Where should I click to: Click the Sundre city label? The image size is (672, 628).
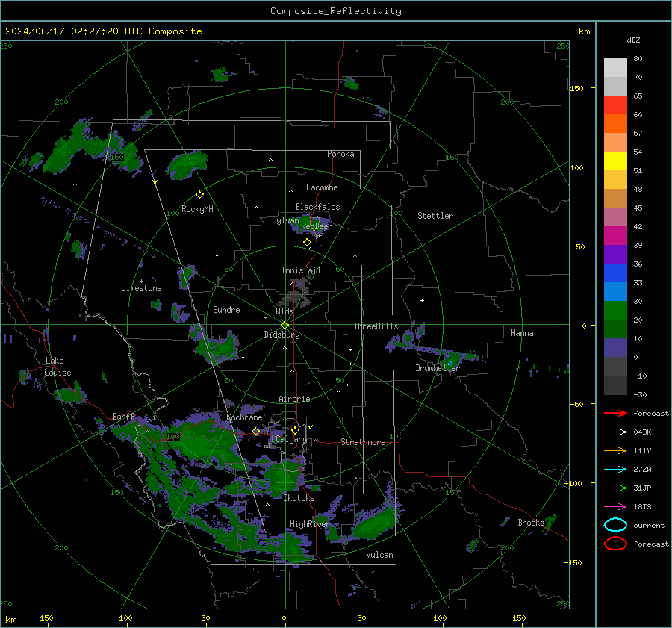[x=226, y=309]
